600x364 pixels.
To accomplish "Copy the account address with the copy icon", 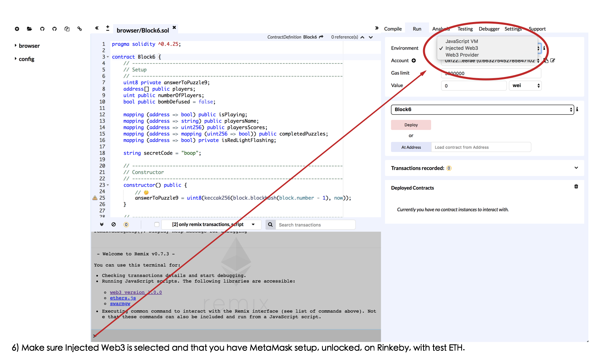I will coord(546,61).
